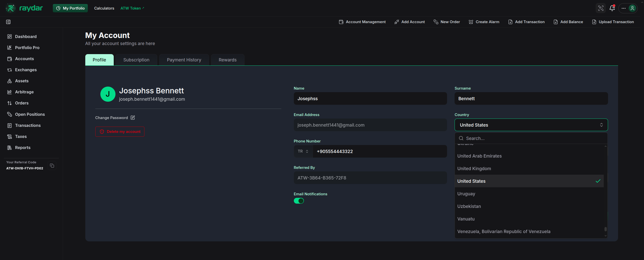Click the Change Password edit icon
The image size is (644, 260).
coord(133,118)
